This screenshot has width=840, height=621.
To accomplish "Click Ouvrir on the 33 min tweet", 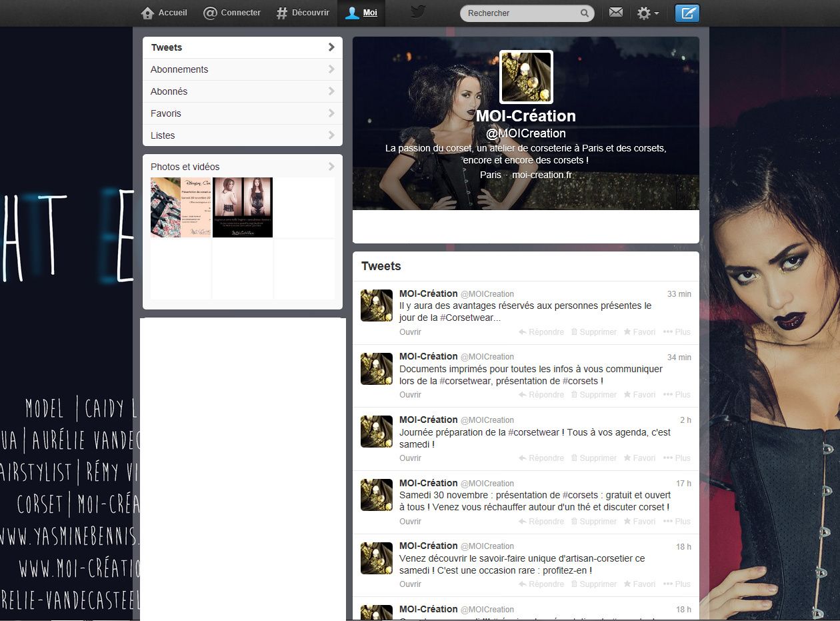I will [x=410, y=332].
